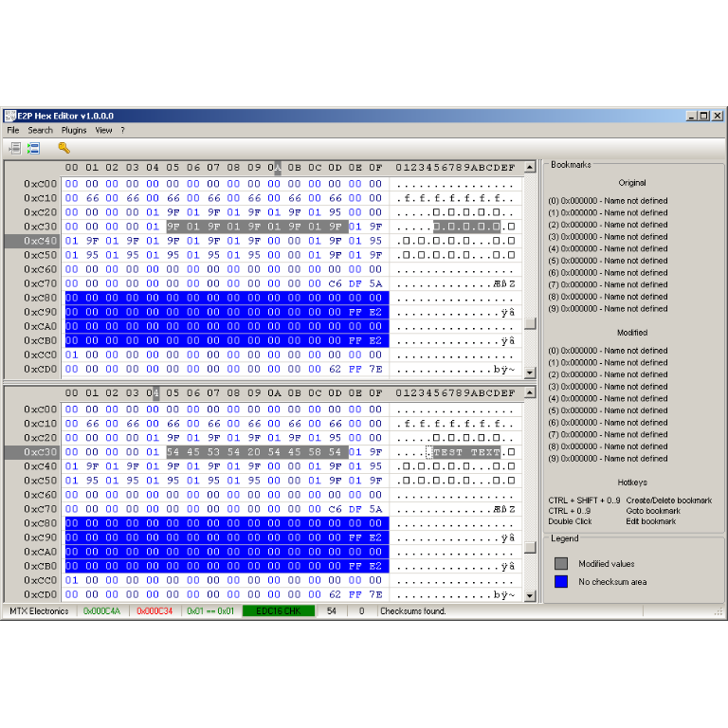Select Original bookmark (7) 0x000000

(x=608, y=284)
